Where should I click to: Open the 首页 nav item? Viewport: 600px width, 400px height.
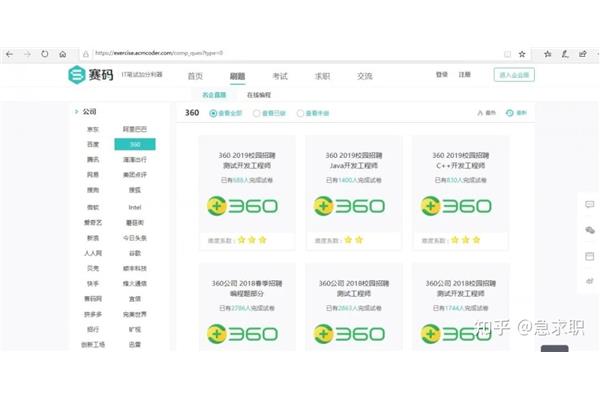point(195,76)
